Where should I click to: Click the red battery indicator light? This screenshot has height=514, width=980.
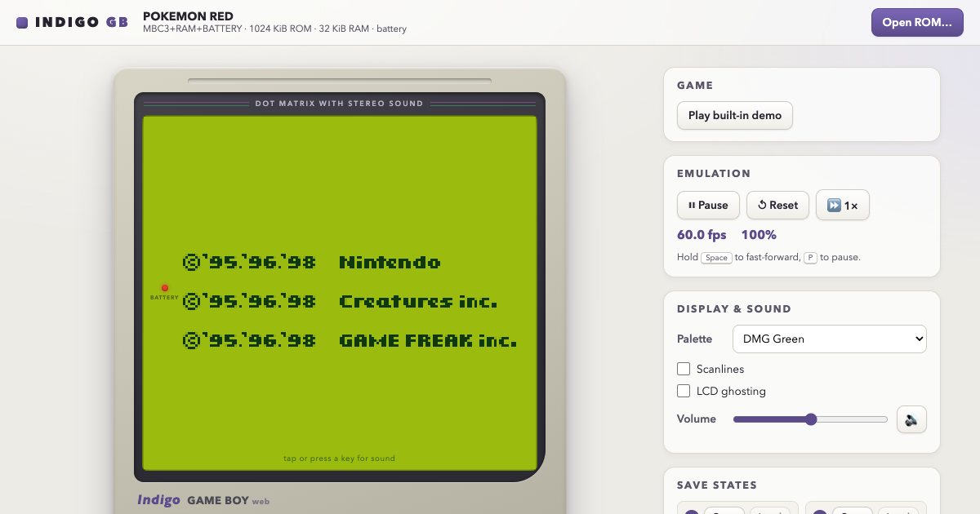[164, 288]
